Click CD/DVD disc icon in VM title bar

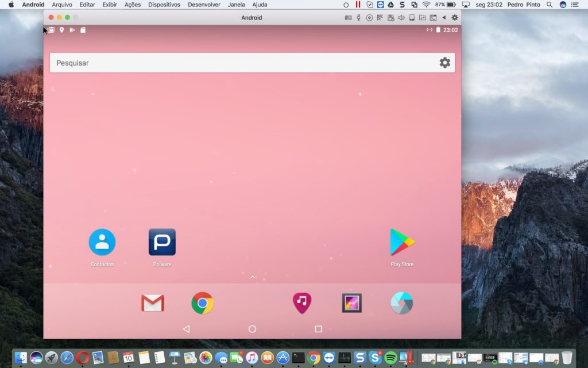pos(369,18)
